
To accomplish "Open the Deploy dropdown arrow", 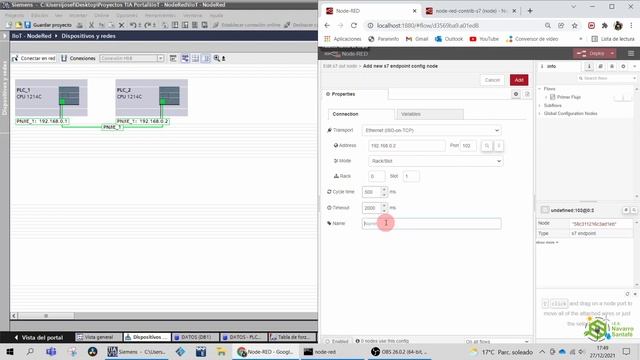I will (x=612, y=53).
